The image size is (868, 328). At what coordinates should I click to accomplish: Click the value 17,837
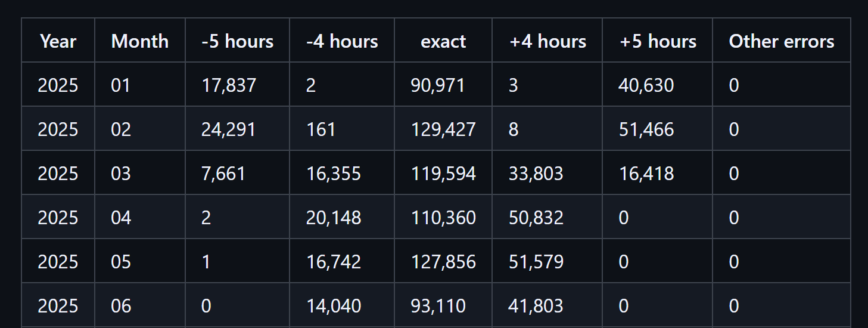click(229, 85)
